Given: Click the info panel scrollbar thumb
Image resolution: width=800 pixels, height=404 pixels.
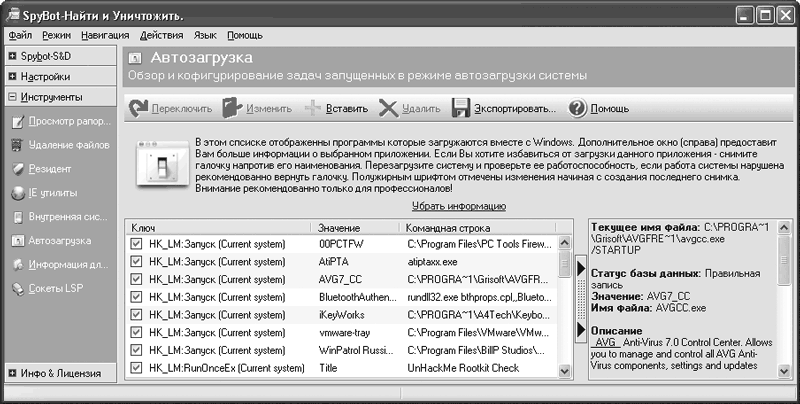Looking at the screenshot, I should [x=785, y=259].
